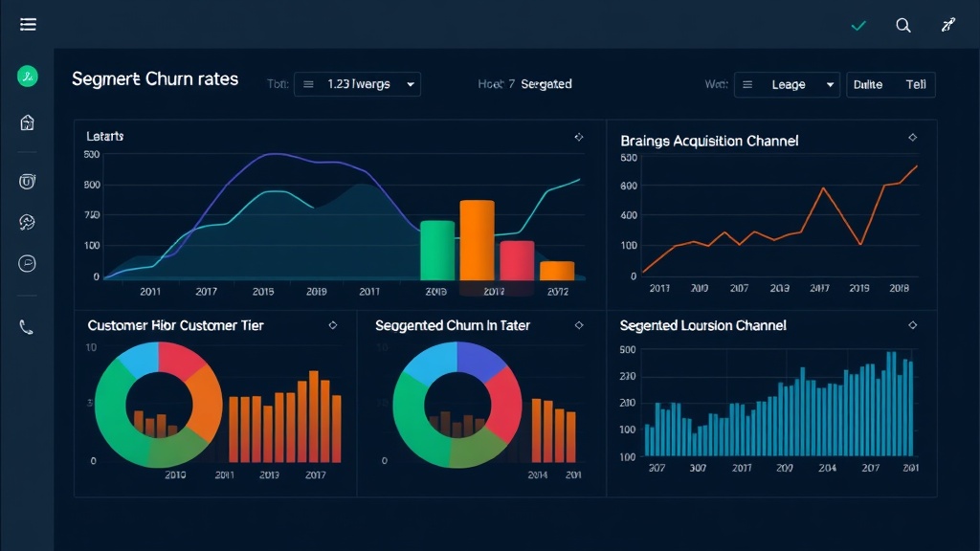The height and width of the screenshot is (551, 980).
Task: Click list icon inside Leage dropdown
Action: click(x=747, y=84)
